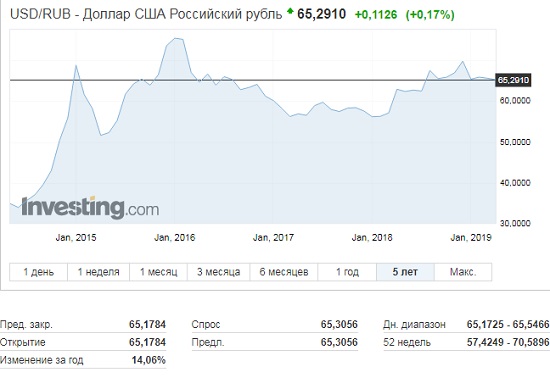Select the 5 лет range tab
550x389 pixels.
[x=405, y=272]
